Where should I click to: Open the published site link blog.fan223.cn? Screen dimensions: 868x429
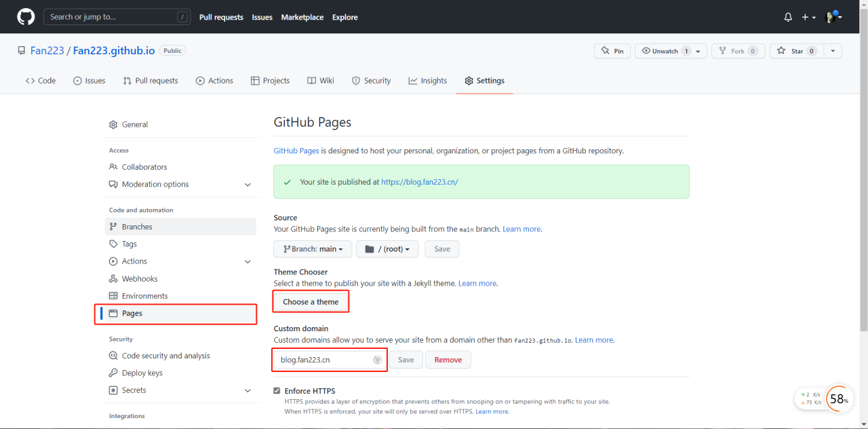[x=420, y=182]
